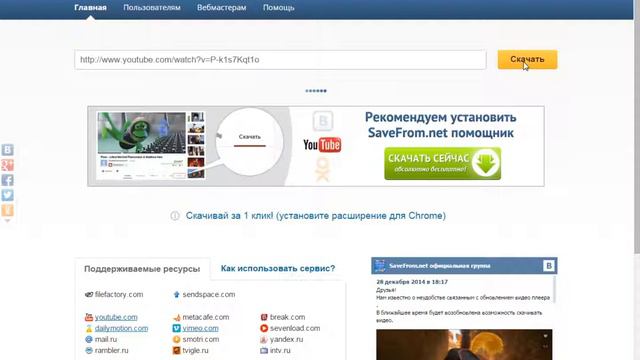Viewport: 640px width, 360px height.
Task: Click the intv.ru site icon
Action: click(264, 350)
